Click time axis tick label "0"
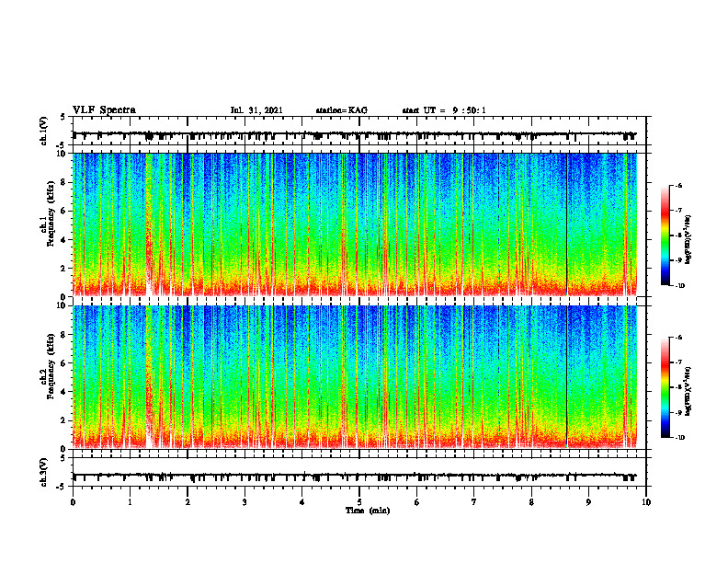The width and height of the screenshot is (728, 563). (x=73, y=502)
